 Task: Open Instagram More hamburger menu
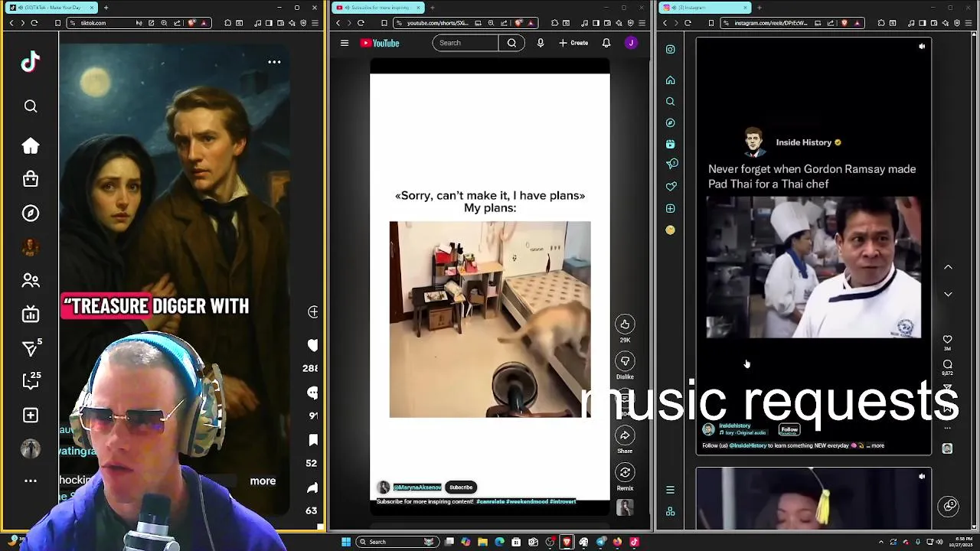[x=671, y=490]
